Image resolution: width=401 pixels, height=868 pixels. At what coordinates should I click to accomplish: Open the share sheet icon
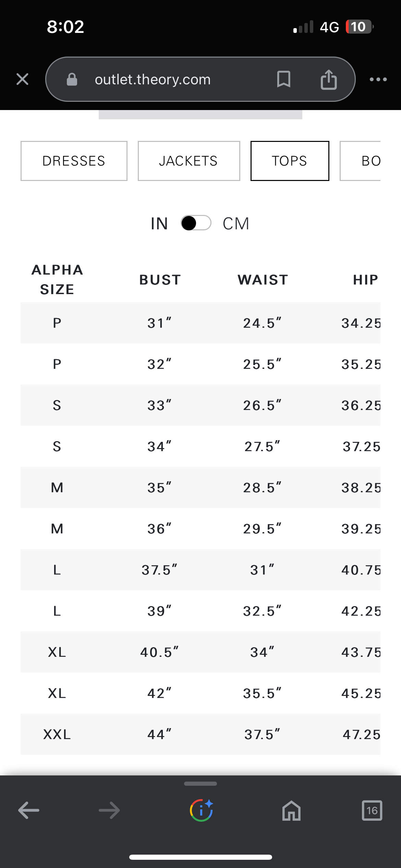click(x=329, y=80)
